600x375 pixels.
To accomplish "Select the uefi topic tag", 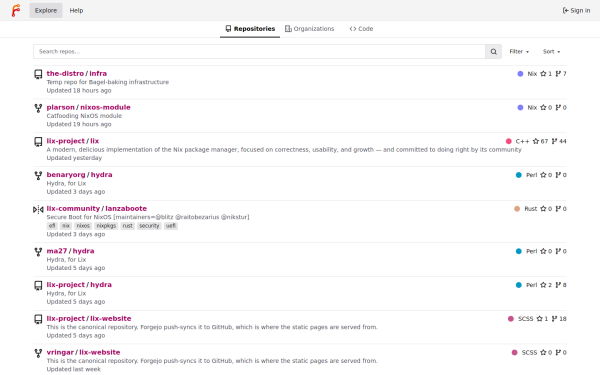I will click(x=171, y=226).
